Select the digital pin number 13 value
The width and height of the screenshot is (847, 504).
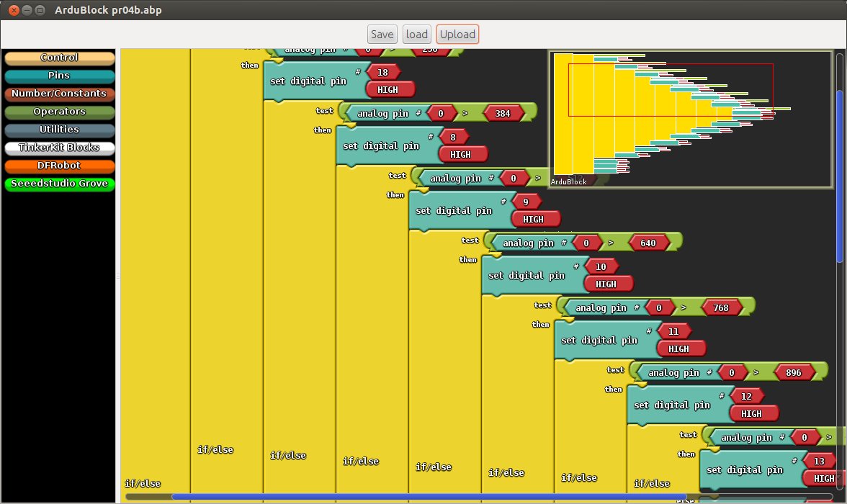pos(820,462)
